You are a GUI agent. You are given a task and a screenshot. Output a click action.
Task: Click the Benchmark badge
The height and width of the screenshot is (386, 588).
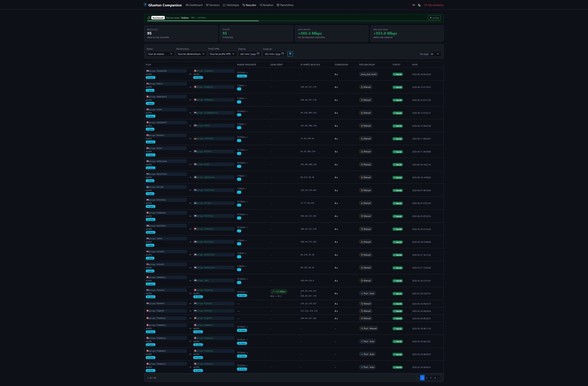point(158,18)
